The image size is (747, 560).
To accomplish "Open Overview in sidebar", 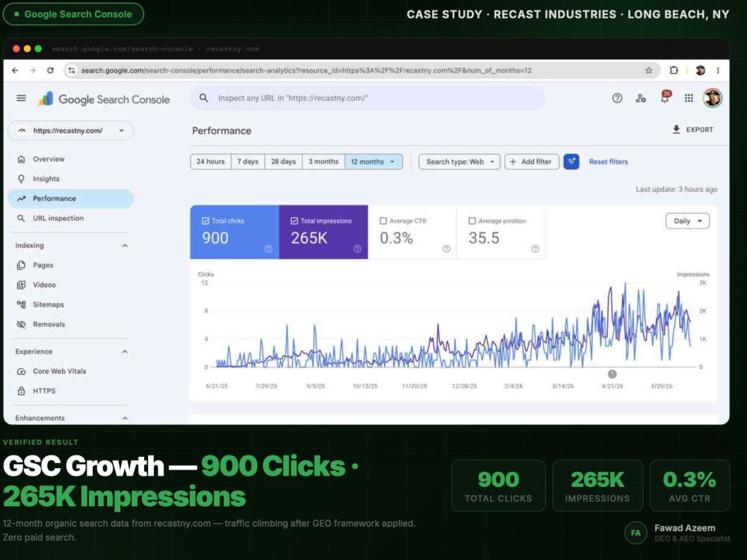I will [70, 159].
